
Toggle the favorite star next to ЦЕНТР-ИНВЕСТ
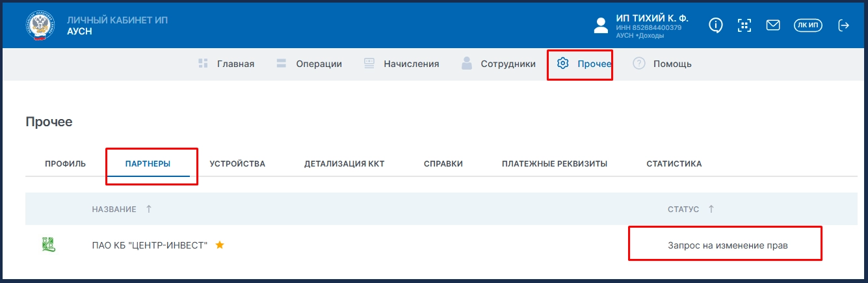pos(220,245)
